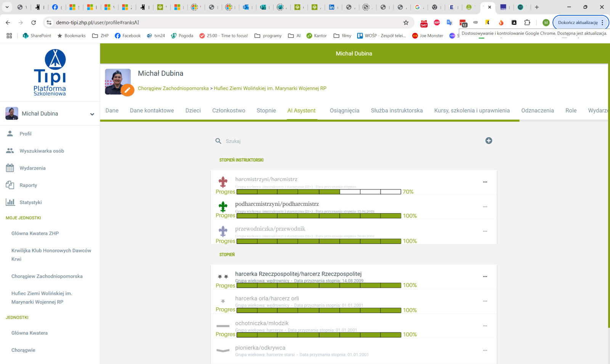
Task: Open the Chrome extensions puzzle icon
Action: tap(527, 22)
